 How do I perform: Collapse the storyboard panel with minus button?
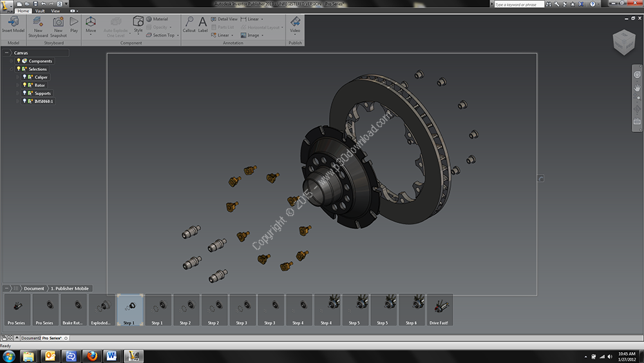coord(6,288)
